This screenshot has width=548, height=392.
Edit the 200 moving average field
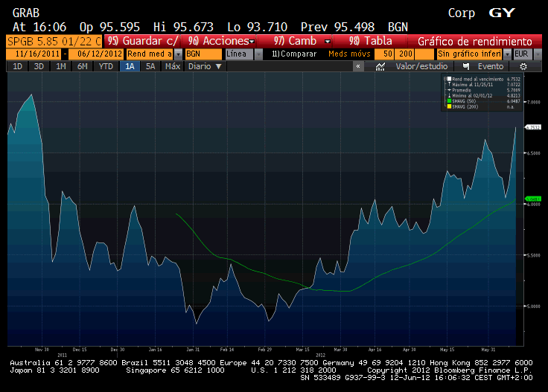(x=404, y=54)
